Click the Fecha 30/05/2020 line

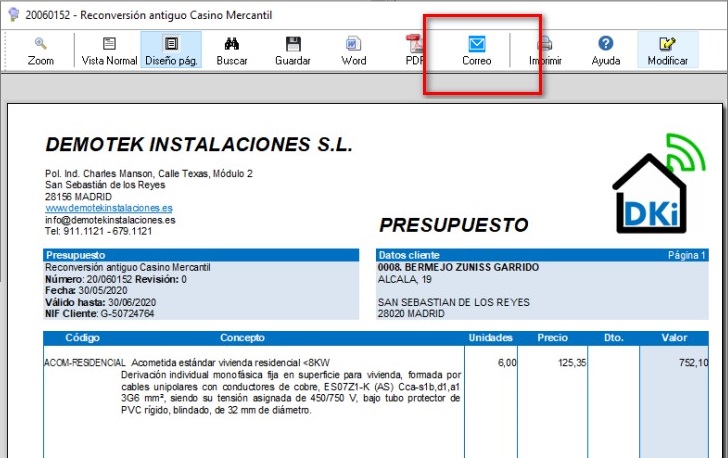[86, 291]
